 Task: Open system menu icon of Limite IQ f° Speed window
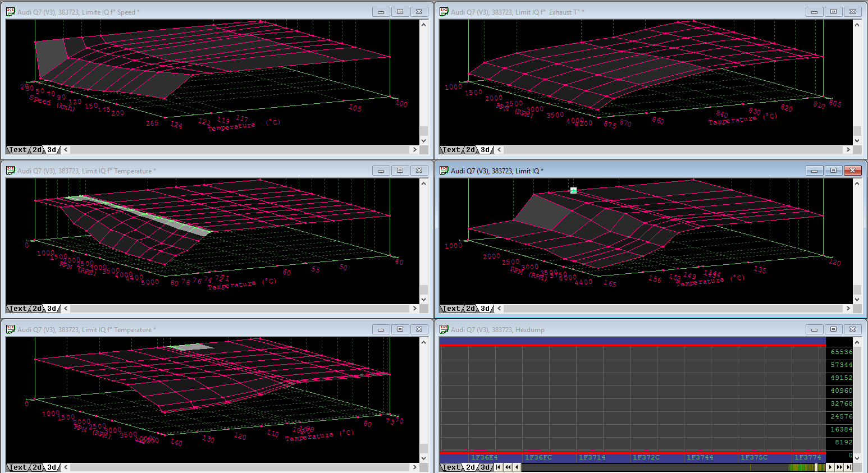coord(10,12)
